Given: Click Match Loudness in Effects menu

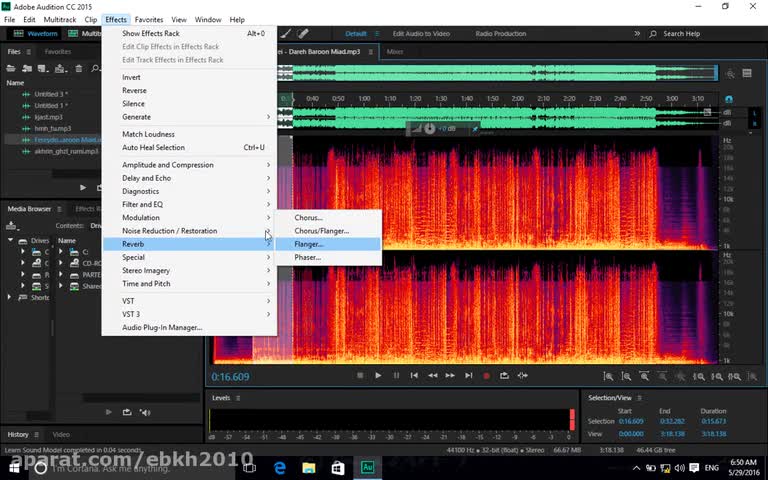Looking at the screenshot, I should pyautogui.click(x=148, y=134).
